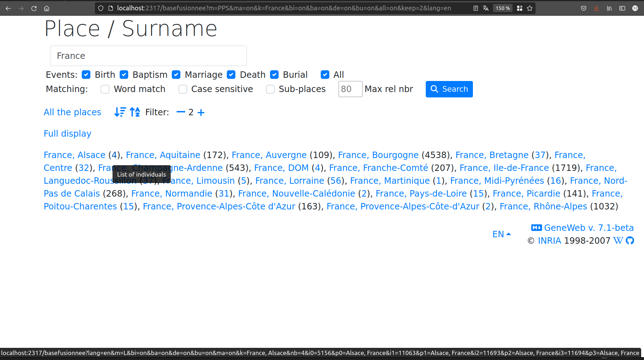
Task: Increase the filter value with the plus
Action: [201, 112]
